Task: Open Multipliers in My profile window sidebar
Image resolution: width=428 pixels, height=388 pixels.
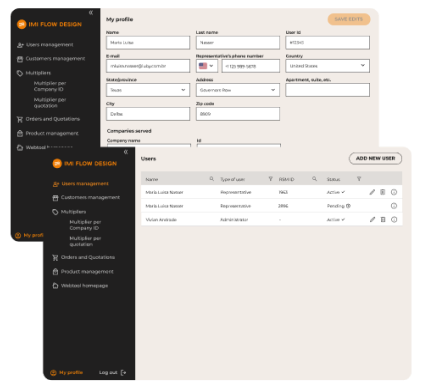Action: 34,73
